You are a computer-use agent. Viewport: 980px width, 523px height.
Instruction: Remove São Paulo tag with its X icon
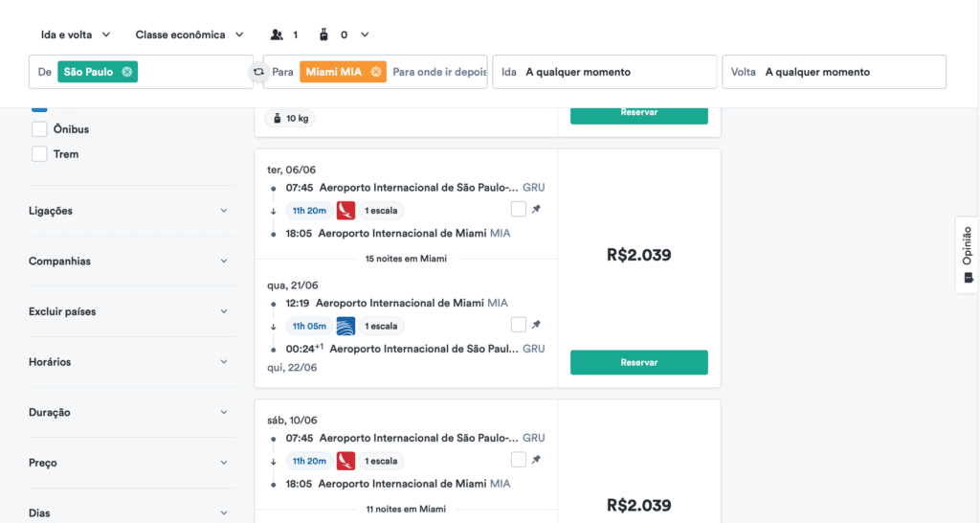click(x=127, y=72)
